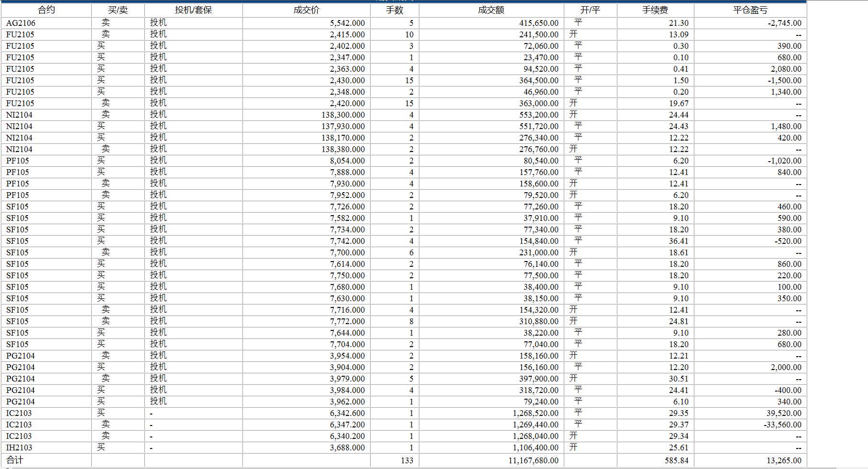Click the profit value 39,520.00
This screenshot has height=469, width=868.
pos(784,413)
